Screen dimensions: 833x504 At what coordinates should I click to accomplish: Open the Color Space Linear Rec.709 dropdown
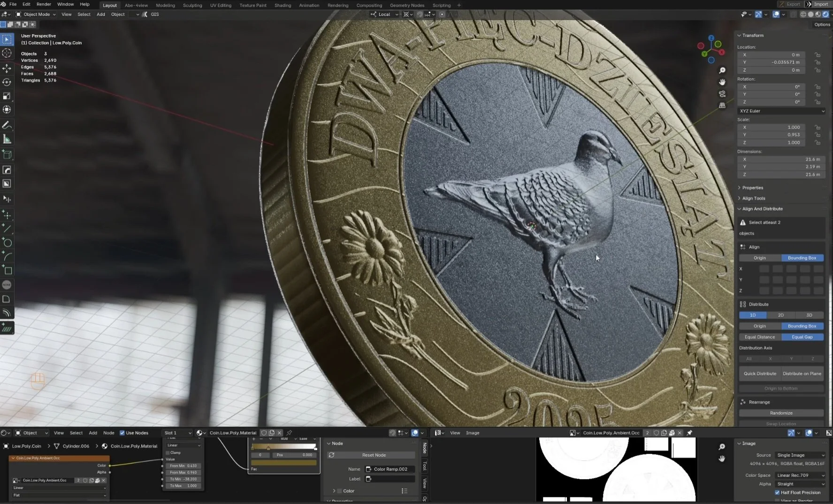[800, 475]
